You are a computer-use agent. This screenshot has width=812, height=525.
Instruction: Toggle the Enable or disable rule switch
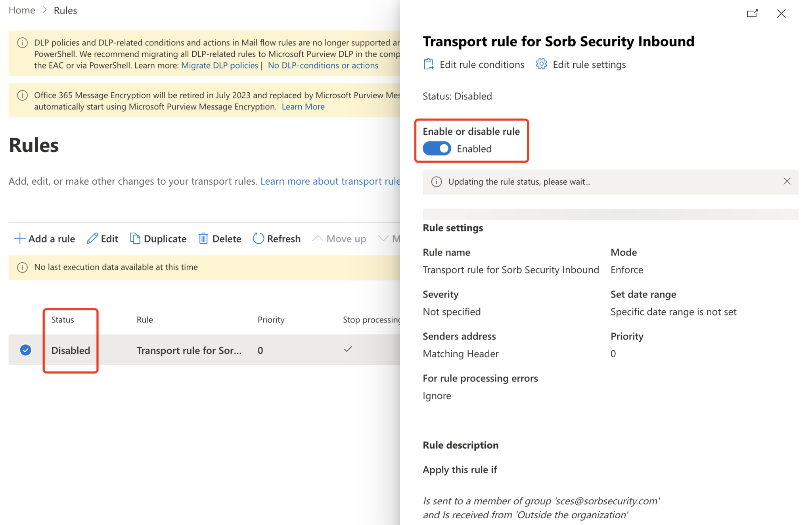tap(436, 149)
